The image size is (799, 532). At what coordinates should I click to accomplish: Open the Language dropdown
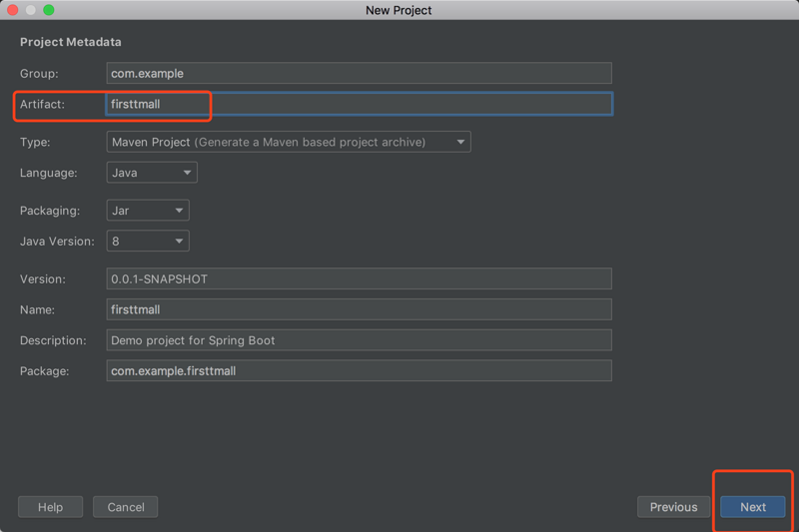151,173
